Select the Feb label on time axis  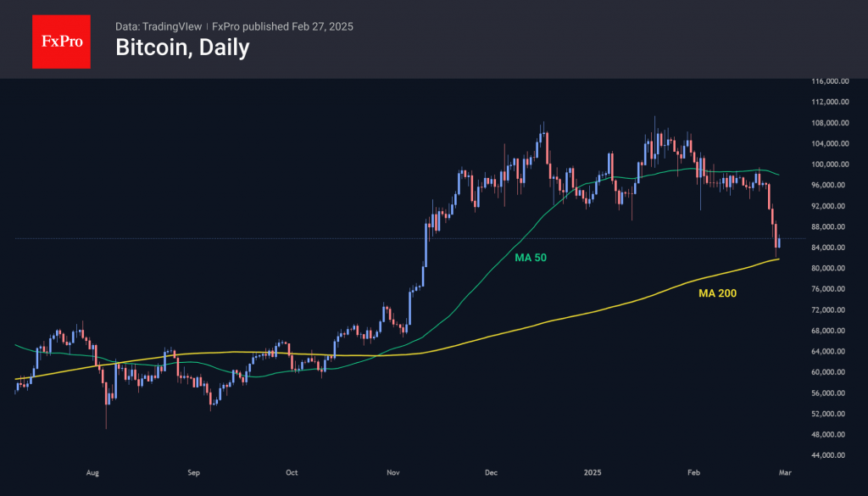694,472
